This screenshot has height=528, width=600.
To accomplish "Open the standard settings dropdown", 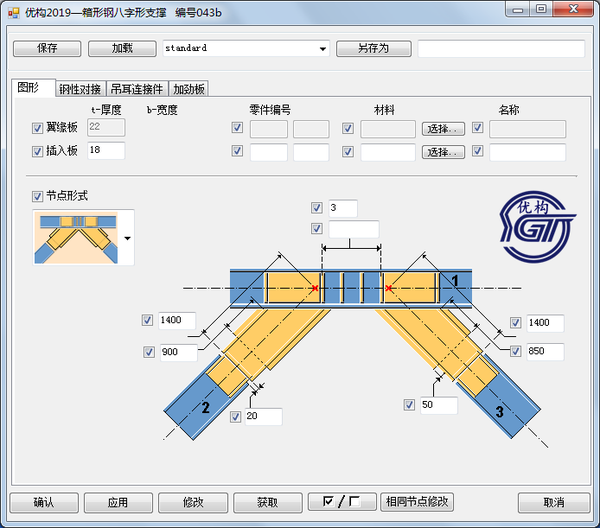I will [322, 48].
